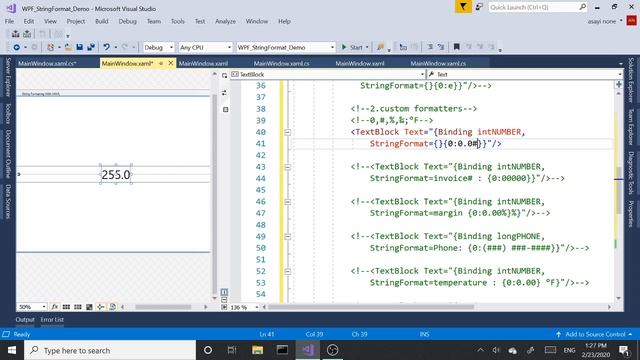Image resolution: width=640 pixels, height=360 pixels.
Task: Open the Project menu
Action: (x=76, y=21)
